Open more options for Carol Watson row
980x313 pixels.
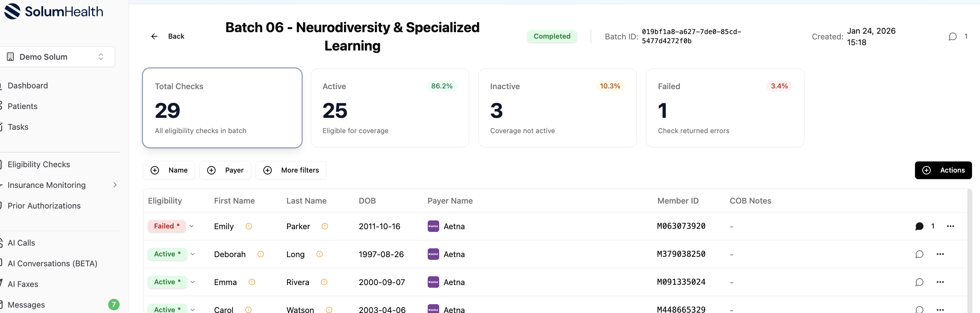(940, 310)
